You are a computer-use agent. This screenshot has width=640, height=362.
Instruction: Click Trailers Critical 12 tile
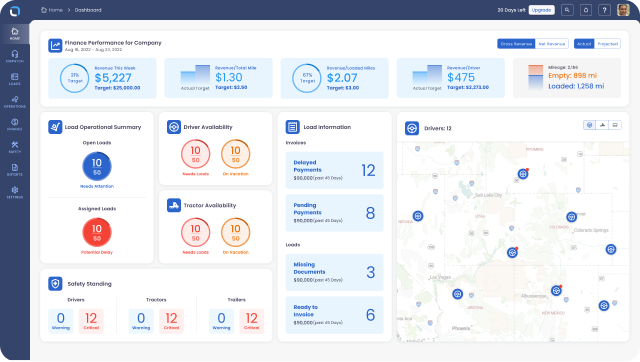click(252, 321)
